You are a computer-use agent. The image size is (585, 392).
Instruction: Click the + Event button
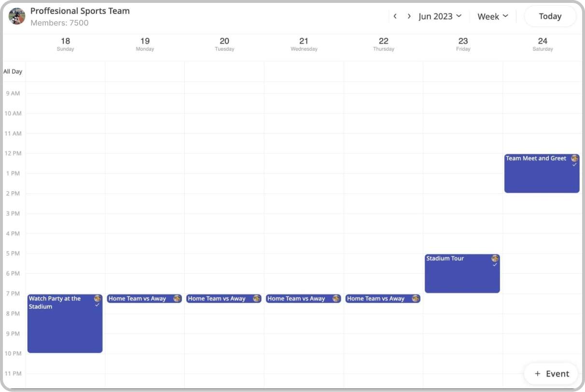(551, 374)
